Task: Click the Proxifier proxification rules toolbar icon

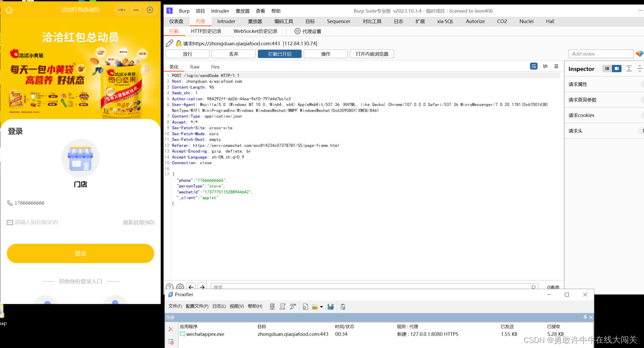Action: click(283, 307)
